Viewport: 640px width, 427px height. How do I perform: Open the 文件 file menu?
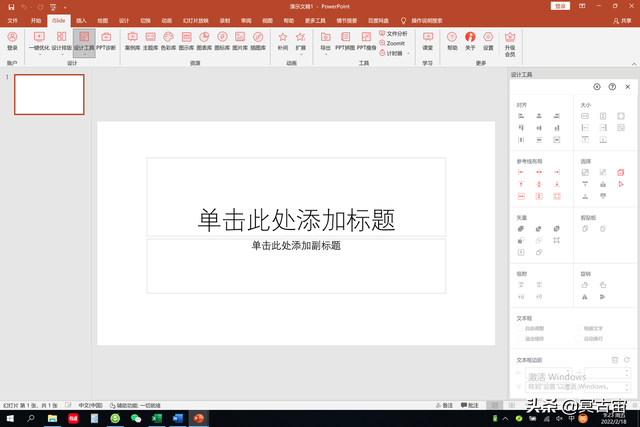[x=13, y=19]
